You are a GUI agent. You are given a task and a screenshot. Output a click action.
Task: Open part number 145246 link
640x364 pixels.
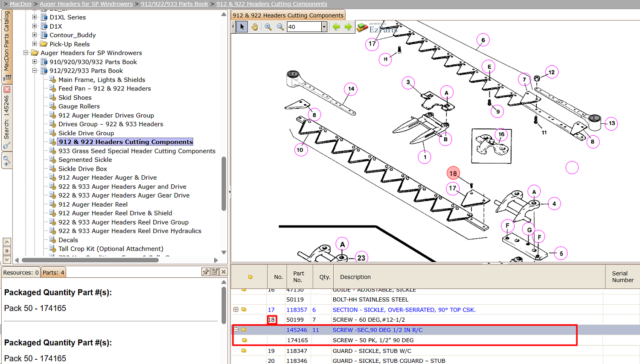point(297,330)
